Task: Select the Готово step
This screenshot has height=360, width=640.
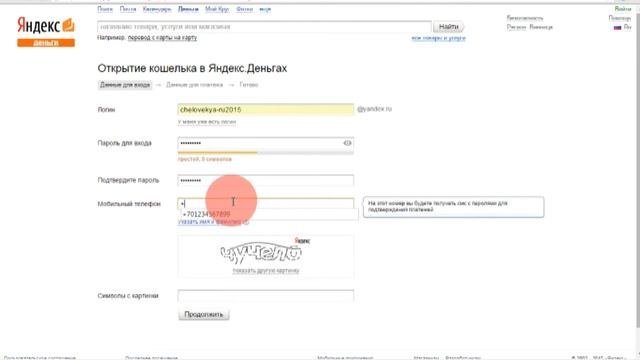Action: pos(249,85)
